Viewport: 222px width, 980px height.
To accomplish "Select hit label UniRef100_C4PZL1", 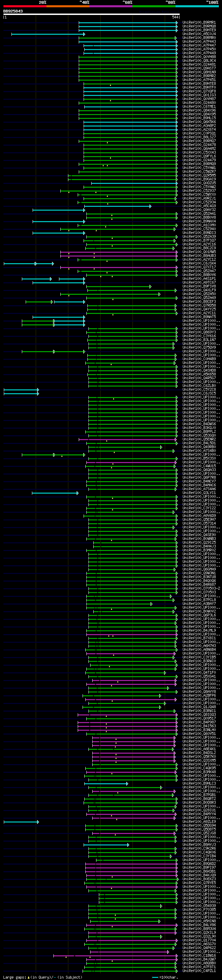I will click(x=199, y=971).
